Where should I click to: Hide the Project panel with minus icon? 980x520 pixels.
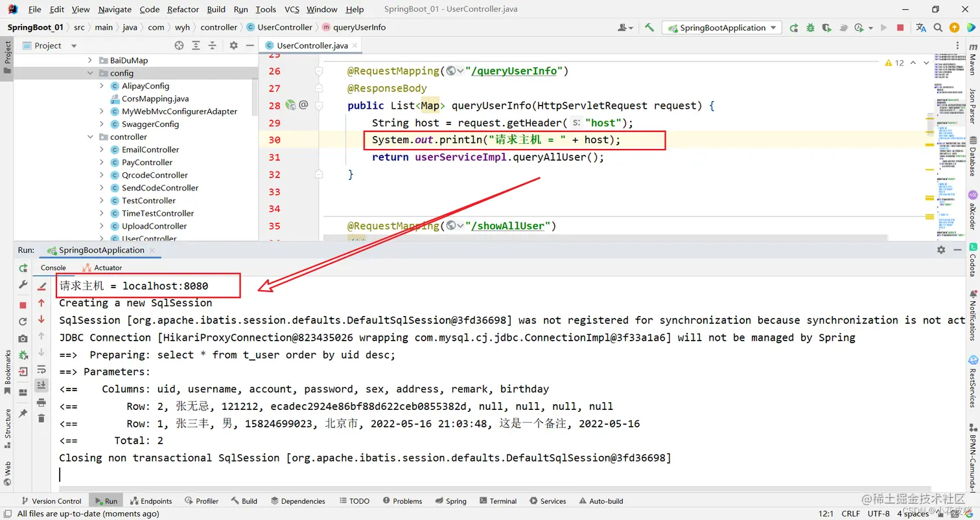tap(250, 45)
